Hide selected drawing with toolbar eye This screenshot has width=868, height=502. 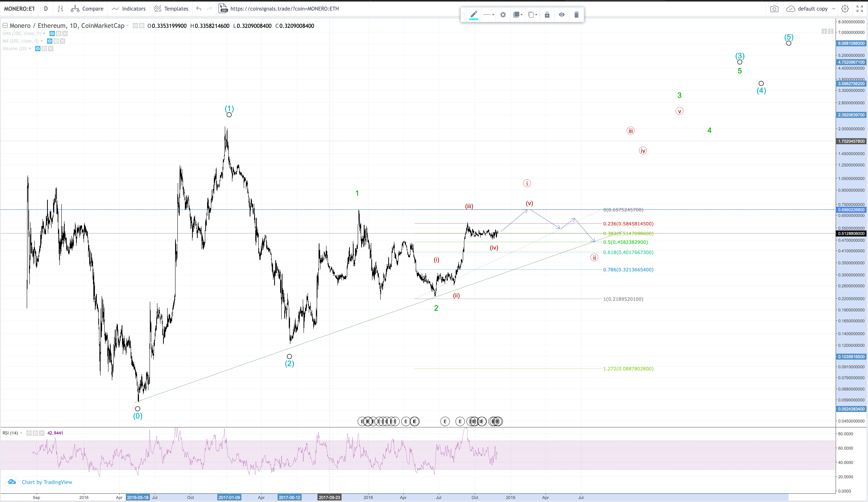(561, 14)
